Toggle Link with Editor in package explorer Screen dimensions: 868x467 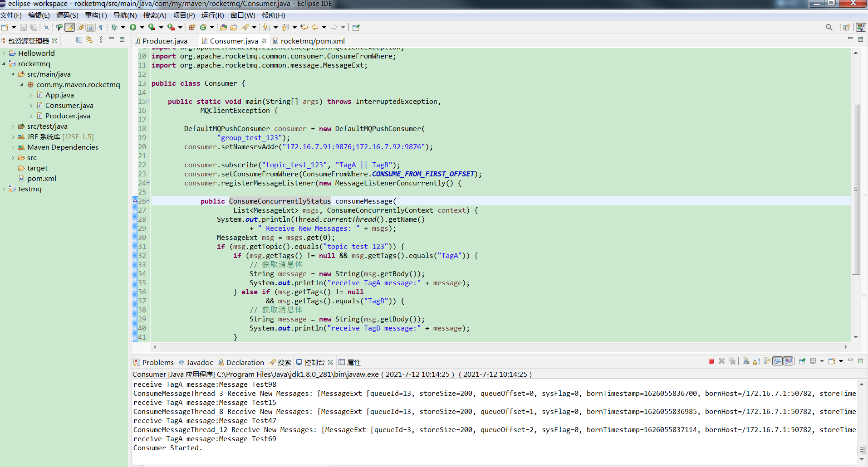coord(89,40)
